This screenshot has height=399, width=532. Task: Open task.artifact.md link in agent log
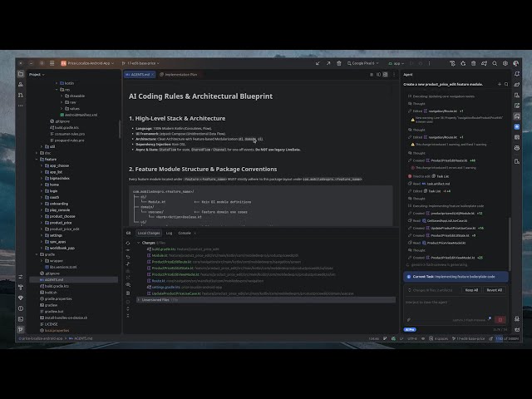tap(438, 184)
